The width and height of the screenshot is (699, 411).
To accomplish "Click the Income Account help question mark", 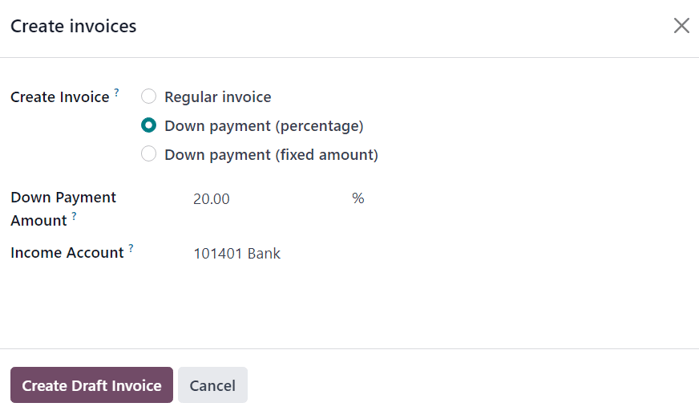I will [131, 248].
